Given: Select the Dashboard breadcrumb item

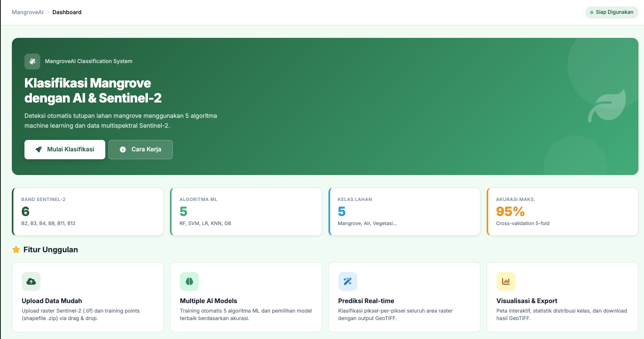Looking at the screenshot, I should (x=67, y=12).
